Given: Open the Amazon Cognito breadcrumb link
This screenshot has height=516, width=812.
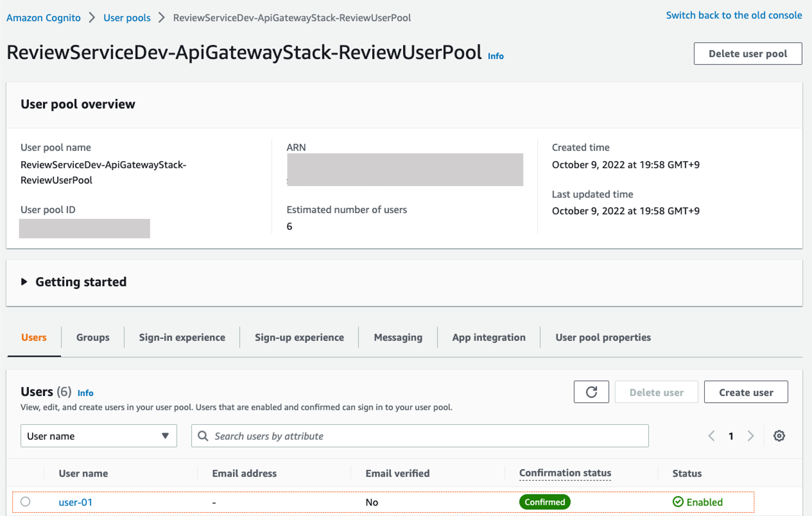Looking at the screenshot, I should coord(43,18).
